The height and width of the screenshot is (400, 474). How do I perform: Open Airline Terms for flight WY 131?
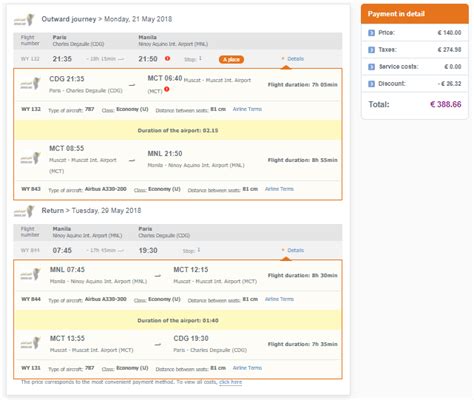247,368
